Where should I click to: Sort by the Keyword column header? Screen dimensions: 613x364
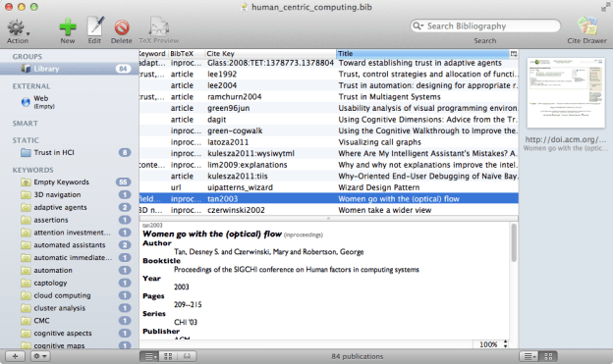(x=153, y=54)
